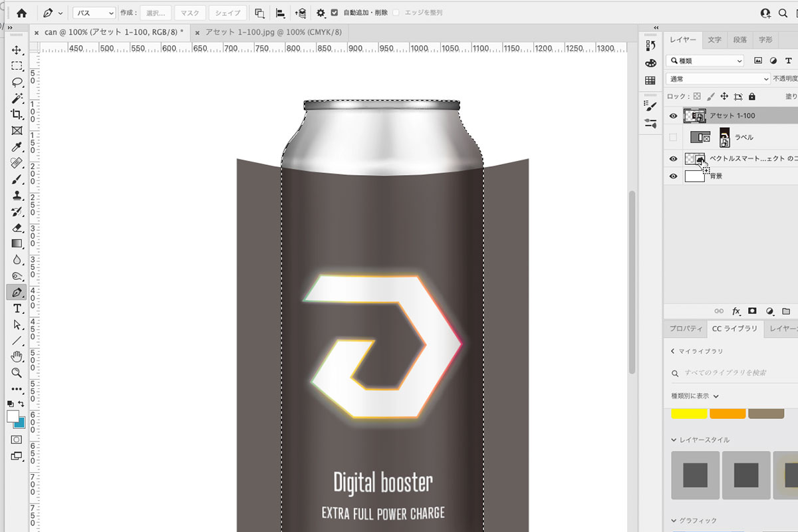Toggle the 自動追加・削除 checkbox
Image resolution: width=798 pixels, height=532 pixels.
click(334, 13)
